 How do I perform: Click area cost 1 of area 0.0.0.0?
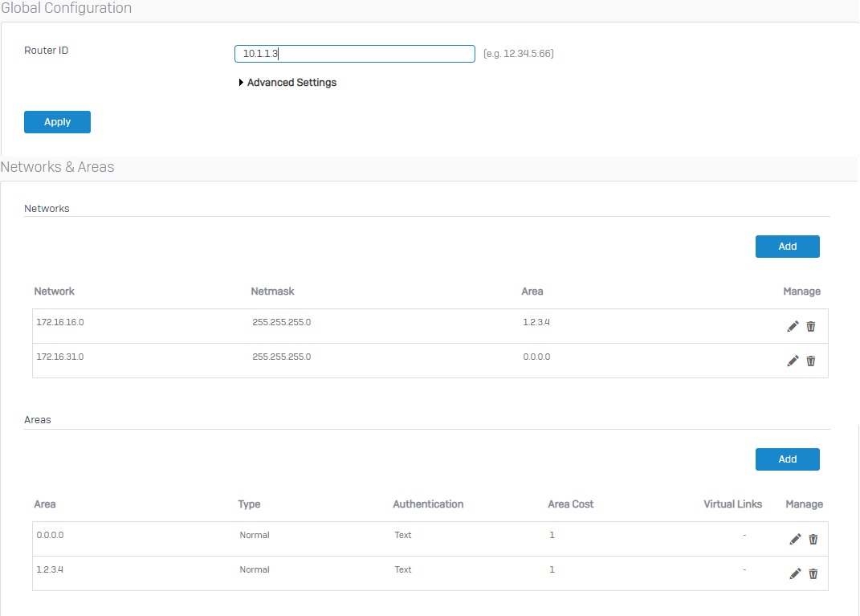552,535
